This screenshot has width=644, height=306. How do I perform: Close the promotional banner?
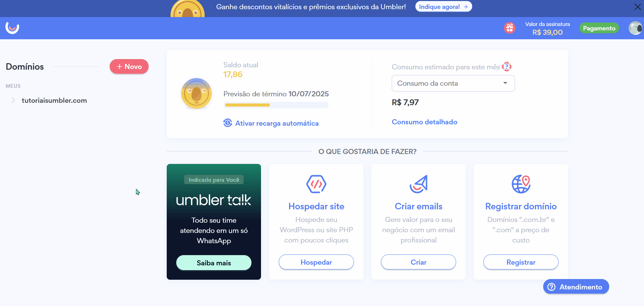[x=638, y=7]
